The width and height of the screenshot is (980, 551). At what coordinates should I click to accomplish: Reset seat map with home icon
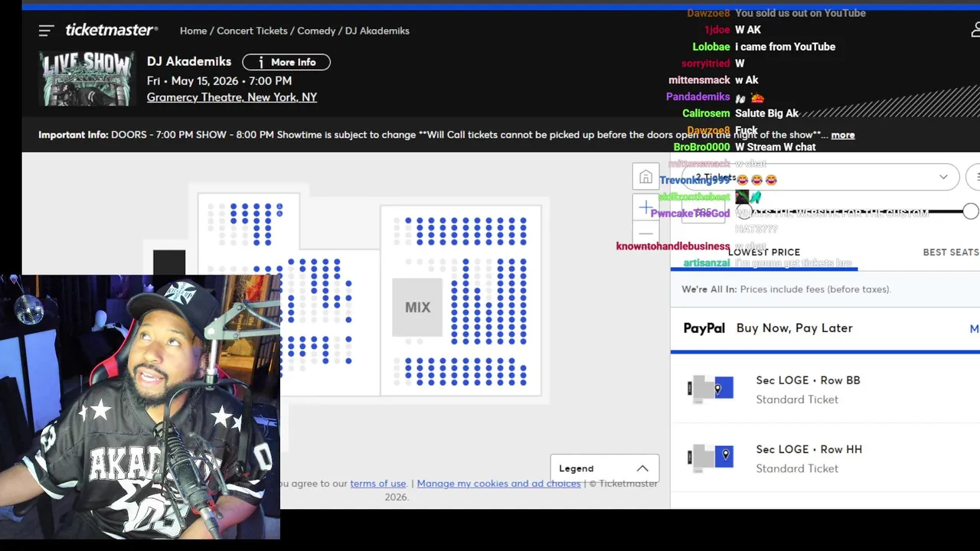pyautogui.click(x=645, y=178)
